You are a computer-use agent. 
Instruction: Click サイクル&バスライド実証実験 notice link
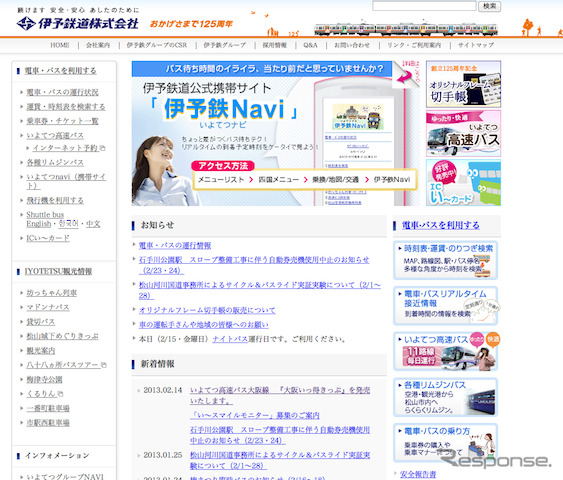[x=260, y=290]
